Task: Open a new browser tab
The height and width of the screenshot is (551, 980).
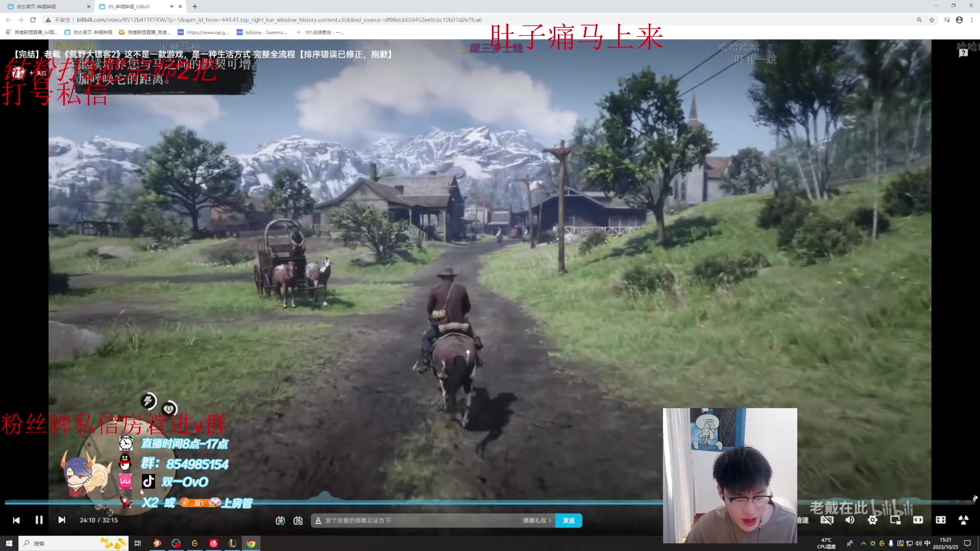Action: (x=194, y=7)
